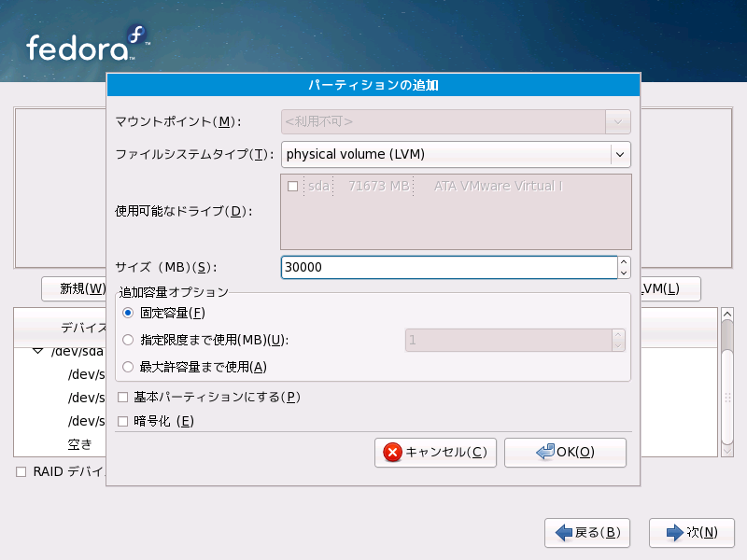
Task: Click the OK return-arrow icon
Action: 545,452
